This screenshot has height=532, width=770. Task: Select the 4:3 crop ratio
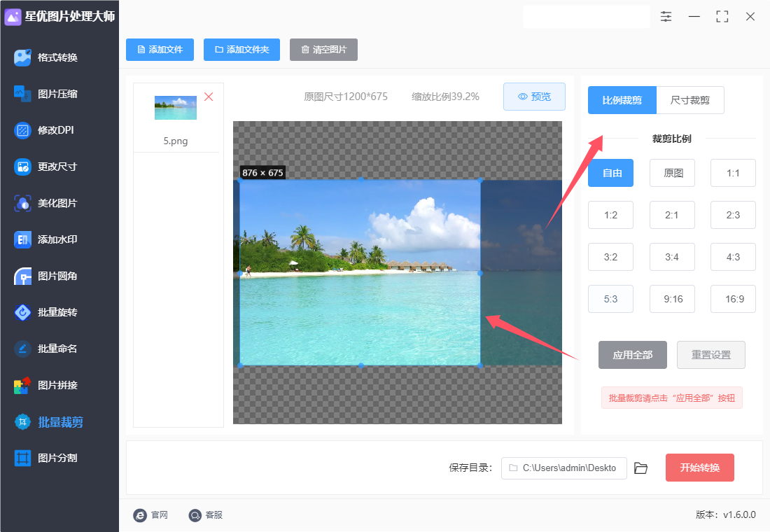(733, 257)
